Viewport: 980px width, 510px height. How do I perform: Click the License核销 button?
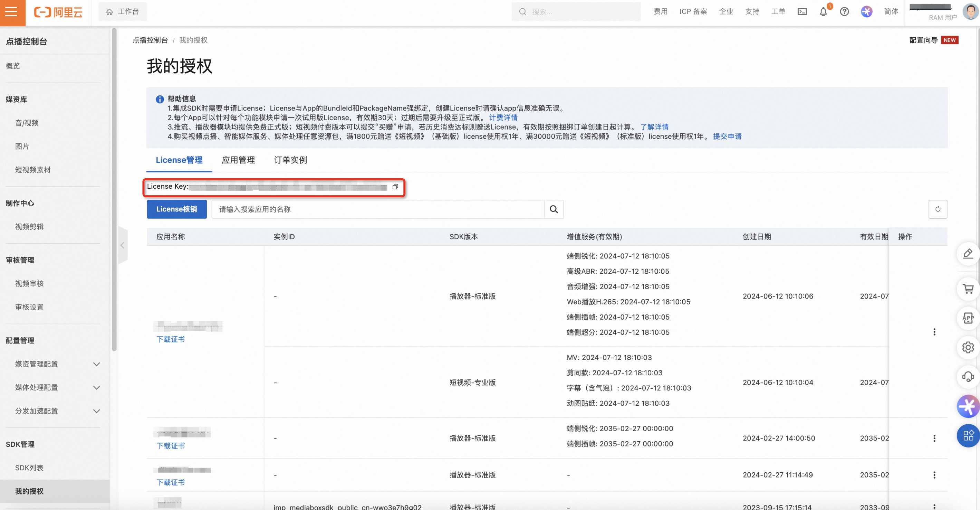[x=177, y=209]
